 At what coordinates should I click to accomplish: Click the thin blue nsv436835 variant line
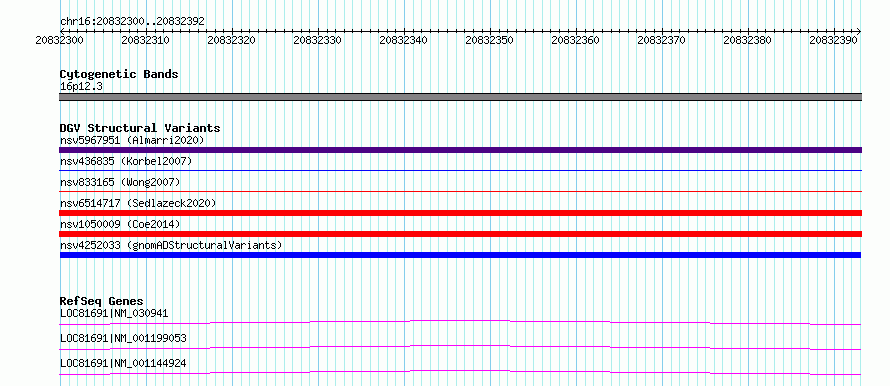[x=460, y=170]
